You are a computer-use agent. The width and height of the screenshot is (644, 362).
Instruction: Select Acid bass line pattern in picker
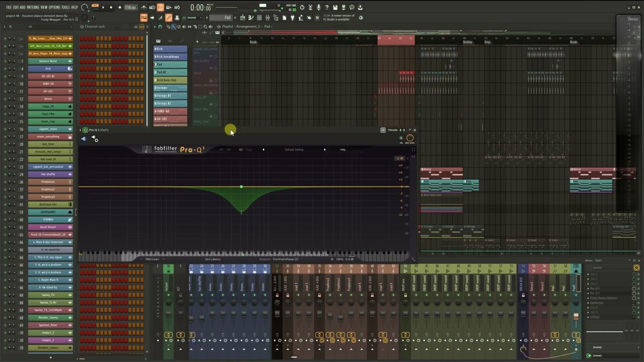point(171,80)
